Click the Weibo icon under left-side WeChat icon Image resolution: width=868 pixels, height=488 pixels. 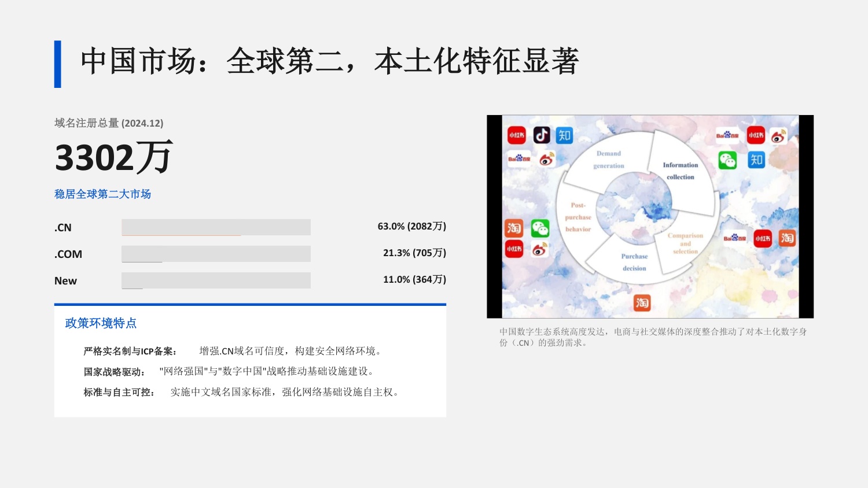540,249
